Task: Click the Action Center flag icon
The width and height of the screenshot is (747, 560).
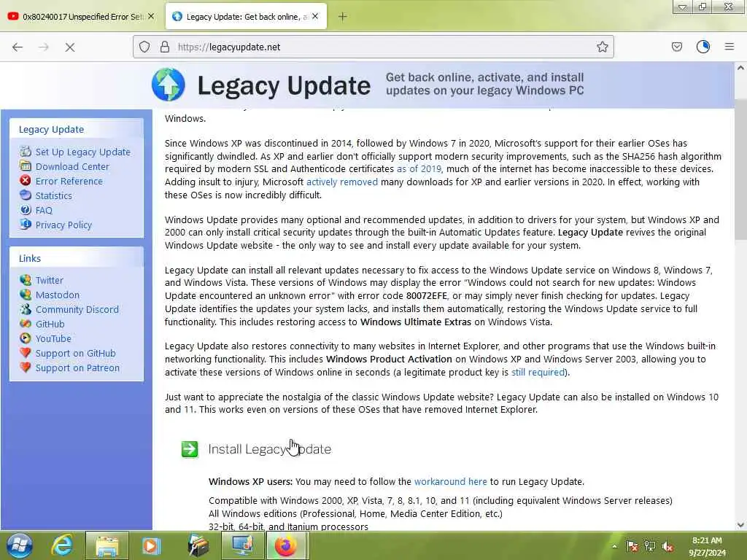Action: (x=632, y=546)
